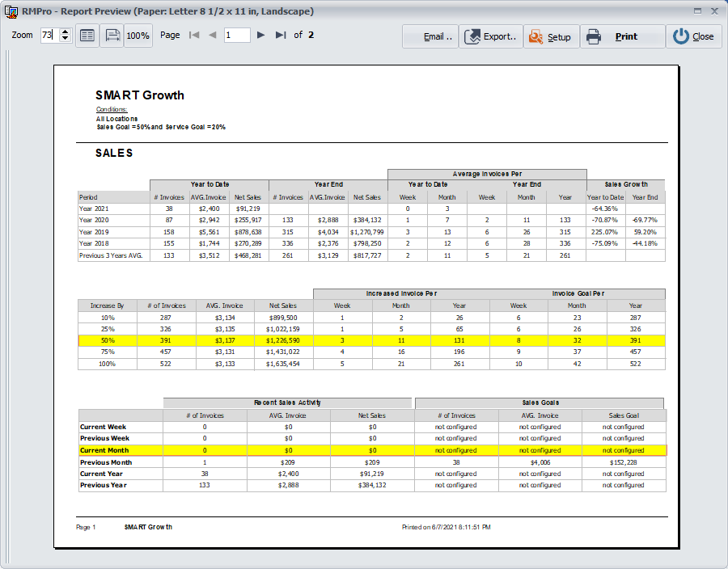Click the $878,638 net sales cell

pyautogui.click(x=248, y=232)
